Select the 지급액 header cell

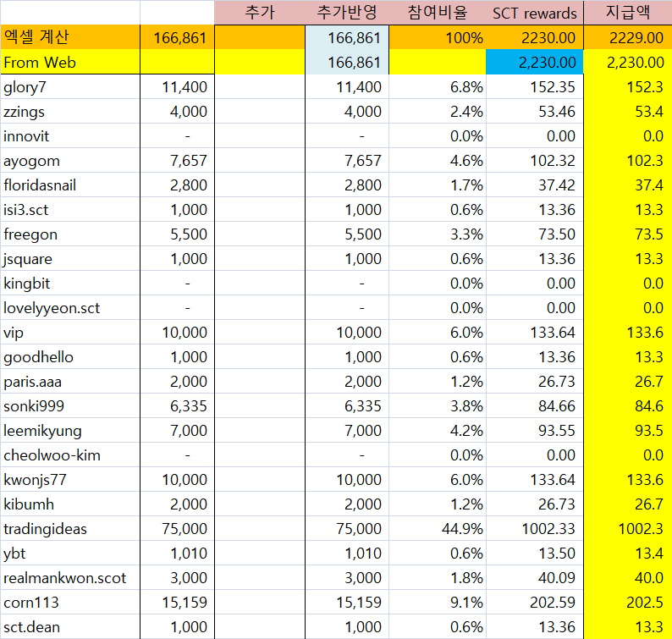click(x=628, y=13)
